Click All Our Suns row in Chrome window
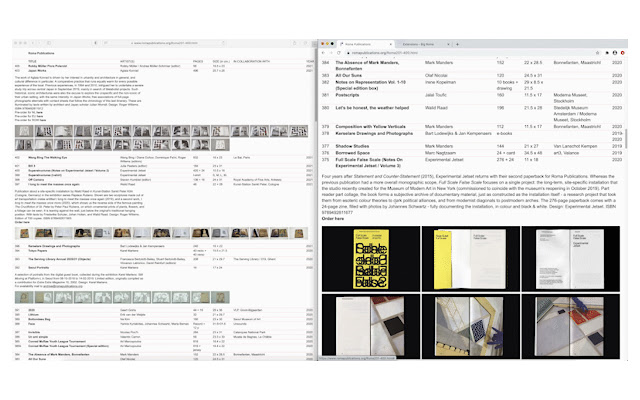640x400 pixels. pyautogui.click(x=471, y=76)
